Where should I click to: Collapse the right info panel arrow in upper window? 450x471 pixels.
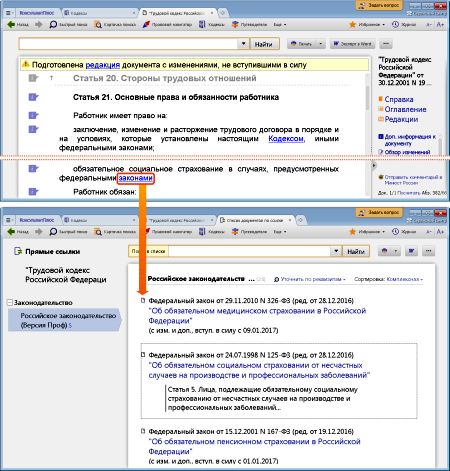click(x=374, y=165)
